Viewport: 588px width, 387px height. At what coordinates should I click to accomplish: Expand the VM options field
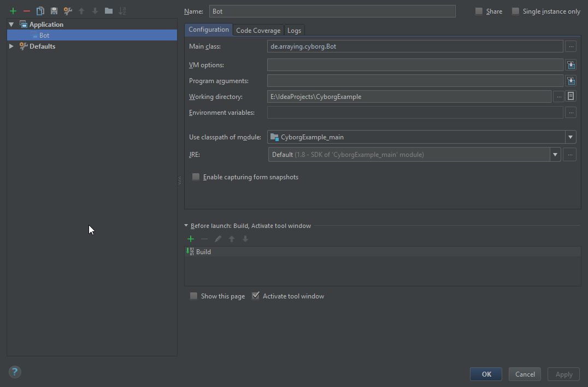tap(571, 65)
